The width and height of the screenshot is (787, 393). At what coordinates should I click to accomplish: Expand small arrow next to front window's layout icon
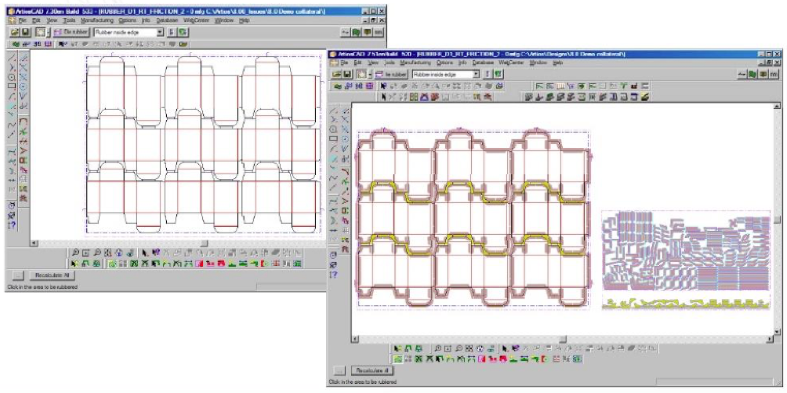(x=370, y=74)
